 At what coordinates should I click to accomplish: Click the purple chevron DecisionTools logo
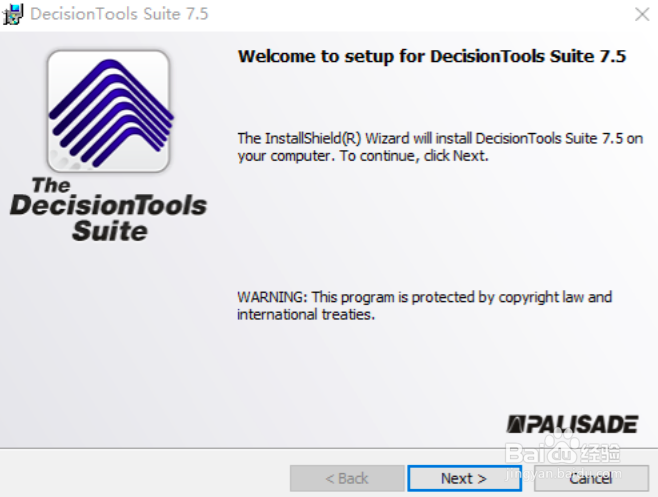[x=109, y=111]
